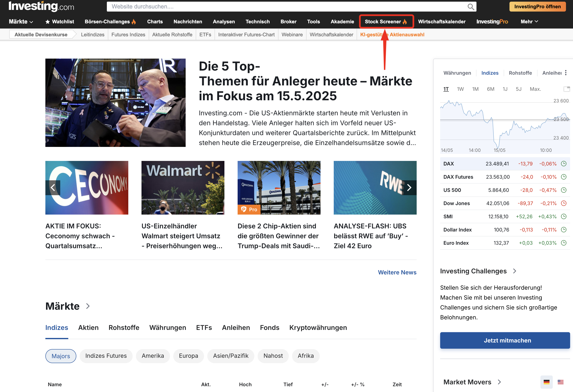Open Aktuelle Rohstoffe submenu link
This screenshot has width=573, height=392.
pos(172,34)
